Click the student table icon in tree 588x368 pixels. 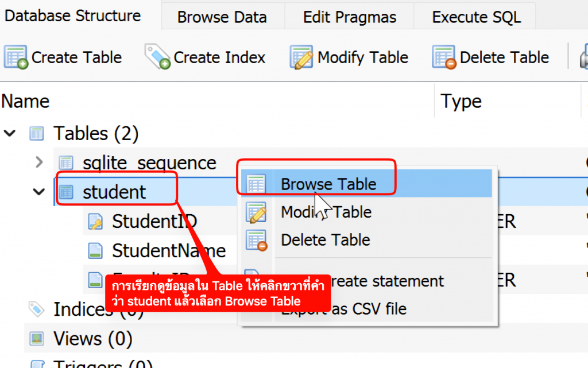(67, 192)
